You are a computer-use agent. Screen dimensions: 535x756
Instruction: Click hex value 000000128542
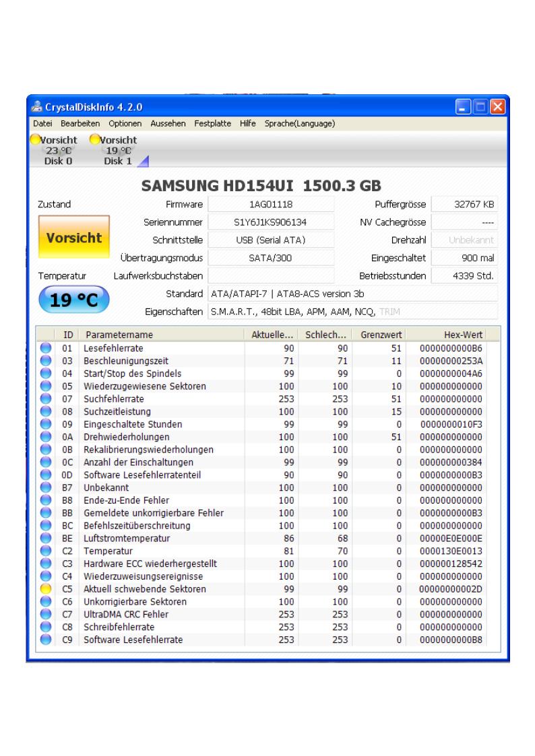[x=451, y=563]
